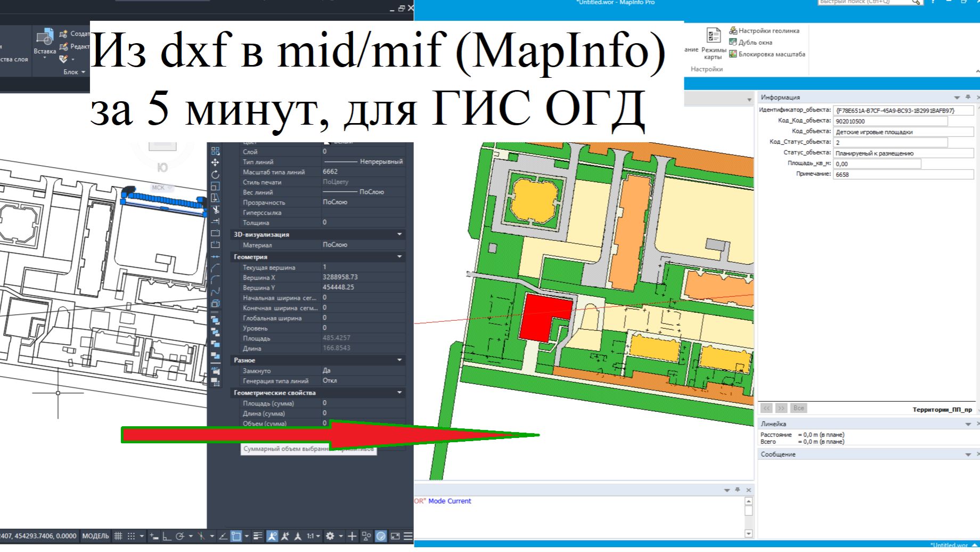
Task: Click the Код_объекта field in Информация
Action: tap(904, 132)
